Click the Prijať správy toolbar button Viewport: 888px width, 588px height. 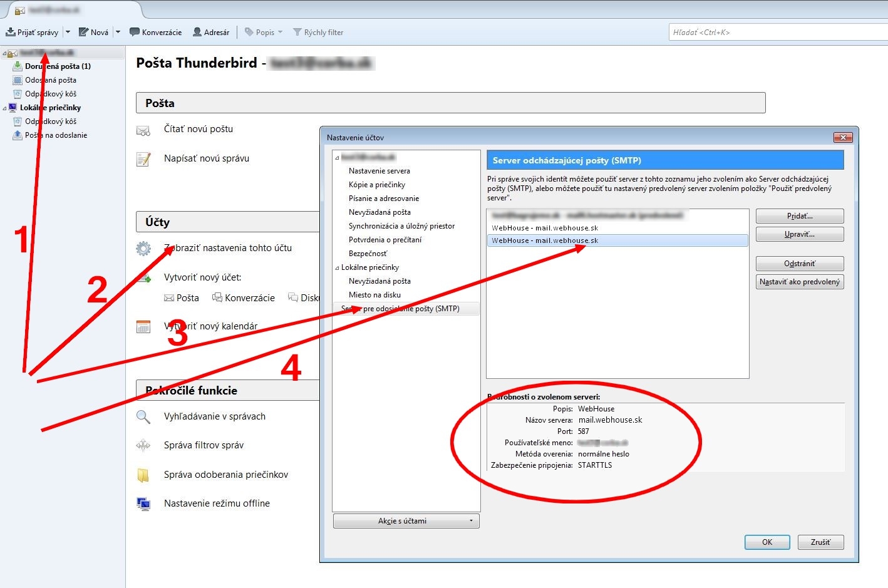(32, 32)
